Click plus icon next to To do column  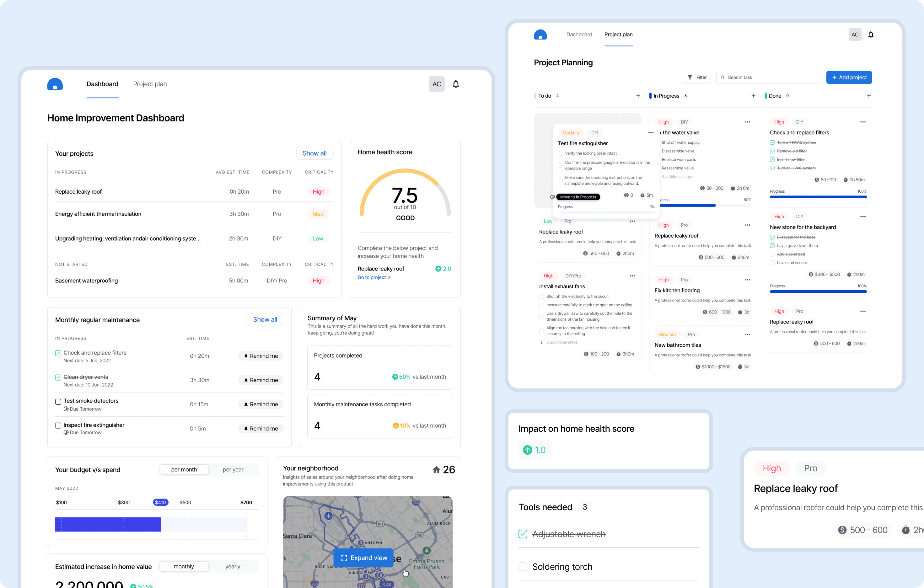(x=638, y=96)
